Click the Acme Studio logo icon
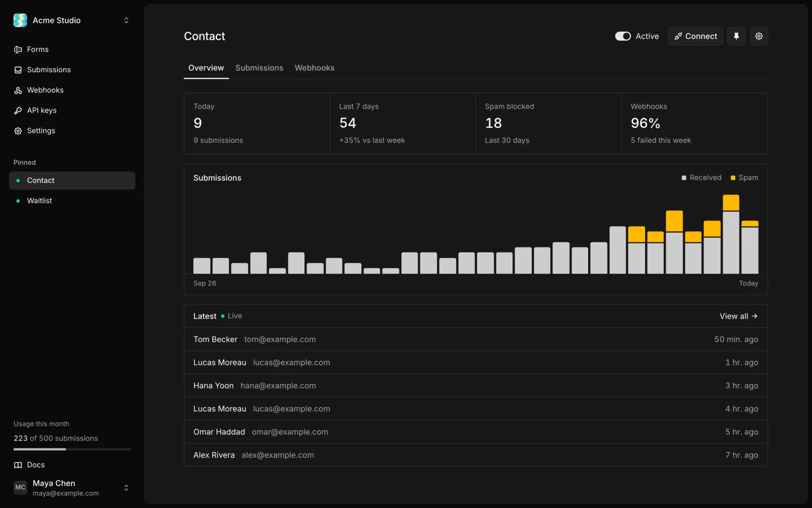This screenshot has height=508, width=812. tap(20, 20)
